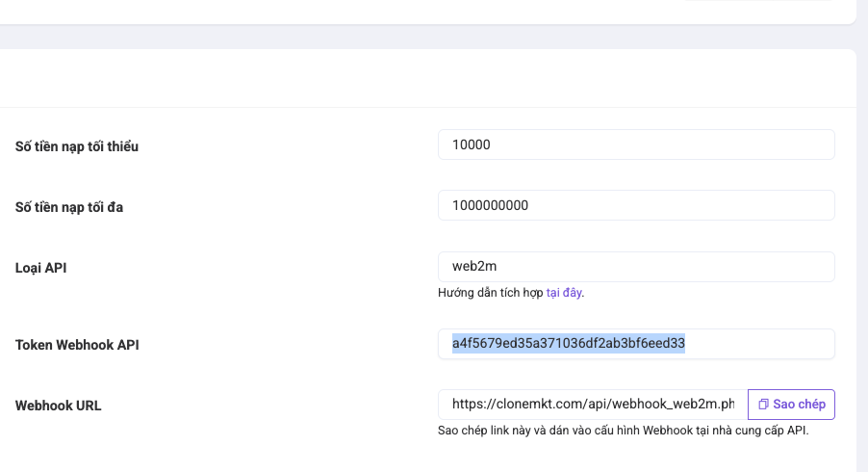Click the Webhook copy instruction help text

coord(623,431)
